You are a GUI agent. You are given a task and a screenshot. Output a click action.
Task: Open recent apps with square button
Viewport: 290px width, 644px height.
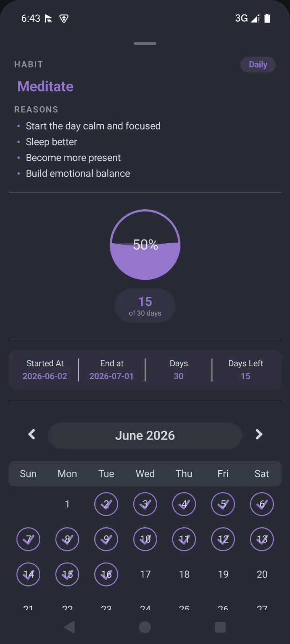pos(220,627)
